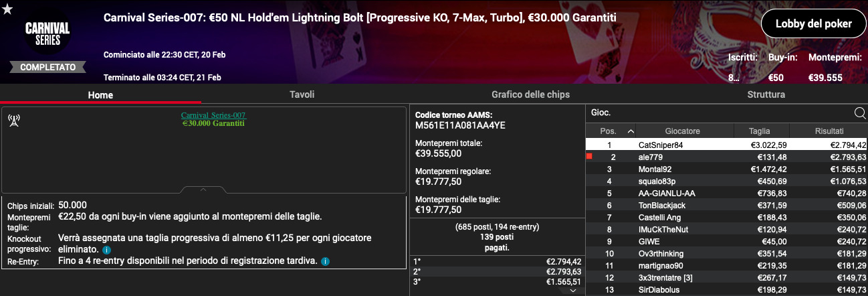Click the favorite star icon
This screenshot has width=868, height=296.
pyautogui.click(x=6, y=7)
